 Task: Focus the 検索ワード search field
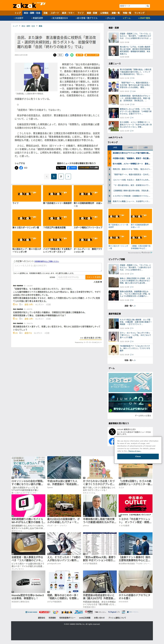point(132,6)
